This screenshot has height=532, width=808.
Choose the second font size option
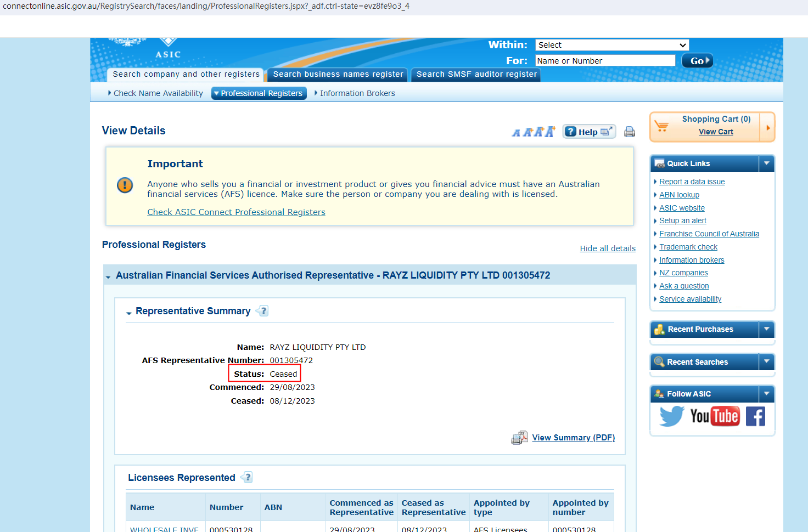point(528,132)
